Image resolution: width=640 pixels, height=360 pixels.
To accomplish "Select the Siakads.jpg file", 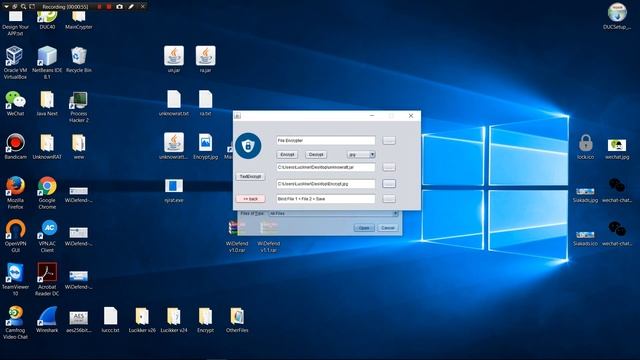I will point(586,193).
